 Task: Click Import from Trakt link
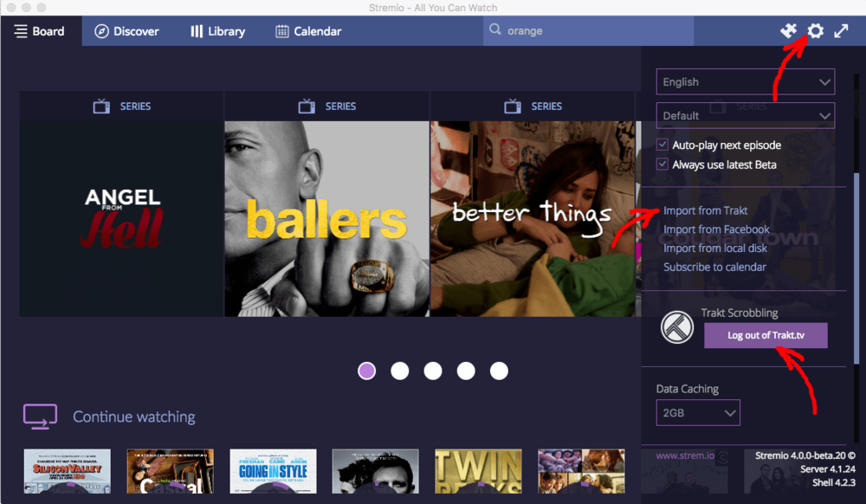(705, 210)
